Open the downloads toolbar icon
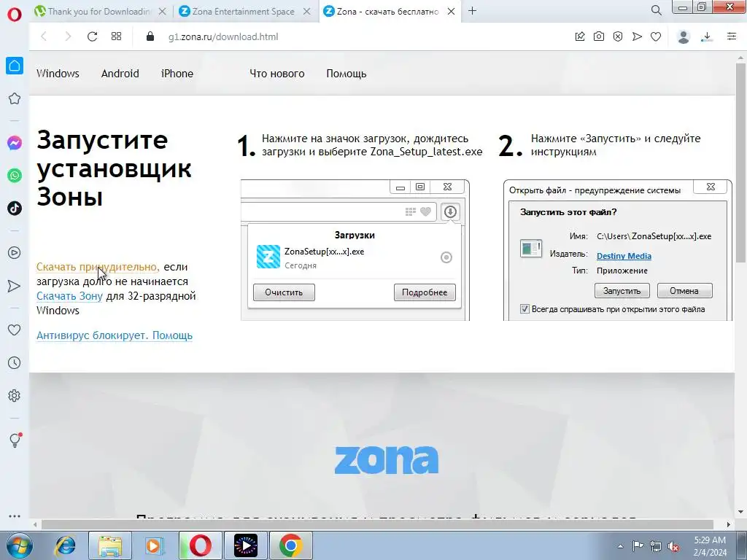Image resolution: width=747 pixels, height=560 pixels. click(708, 36)
